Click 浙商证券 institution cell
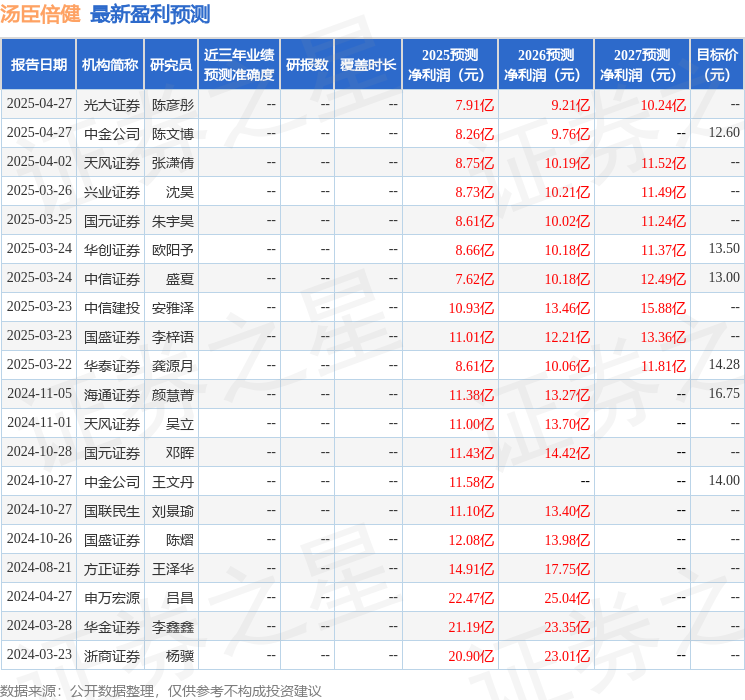Image resolution: width=745 pixels, height=700 pixels. (112, 656)
